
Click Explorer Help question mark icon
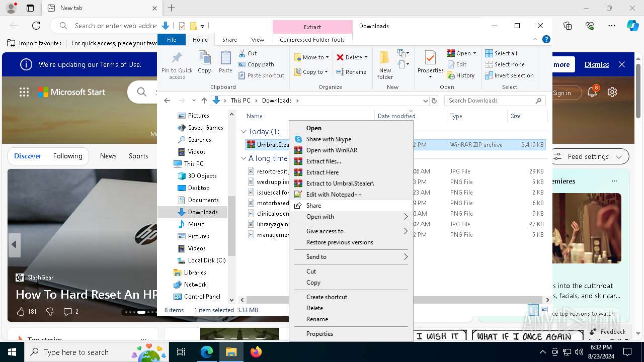click(x=546, y=39)
